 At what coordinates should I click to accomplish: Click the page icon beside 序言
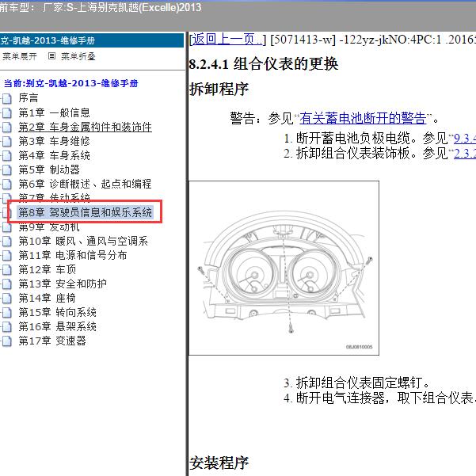pyautogui.click(x=6, y=98)
